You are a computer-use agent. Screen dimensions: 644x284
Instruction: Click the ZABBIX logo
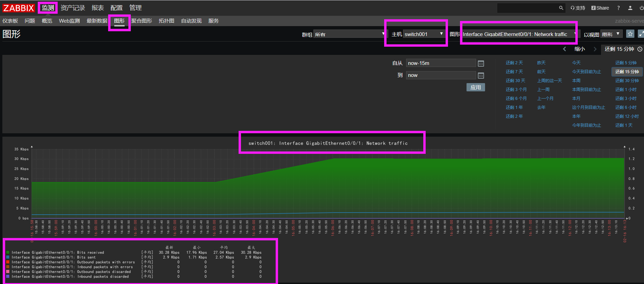pyautogui.click(x=19, y=8)
